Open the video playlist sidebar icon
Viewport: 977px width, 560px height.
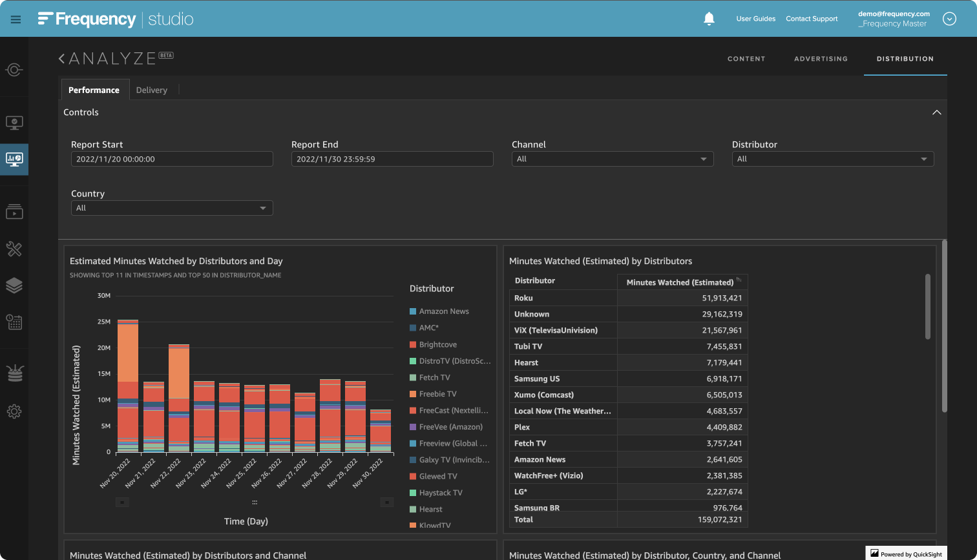pyautogui.click(x=14, y=211)
